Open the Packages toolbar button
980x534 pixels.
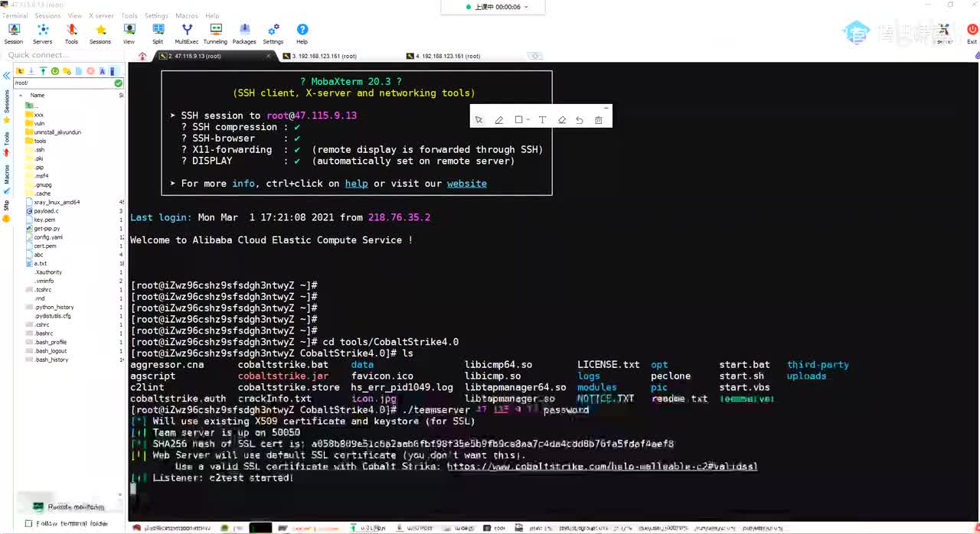[244, 34]
